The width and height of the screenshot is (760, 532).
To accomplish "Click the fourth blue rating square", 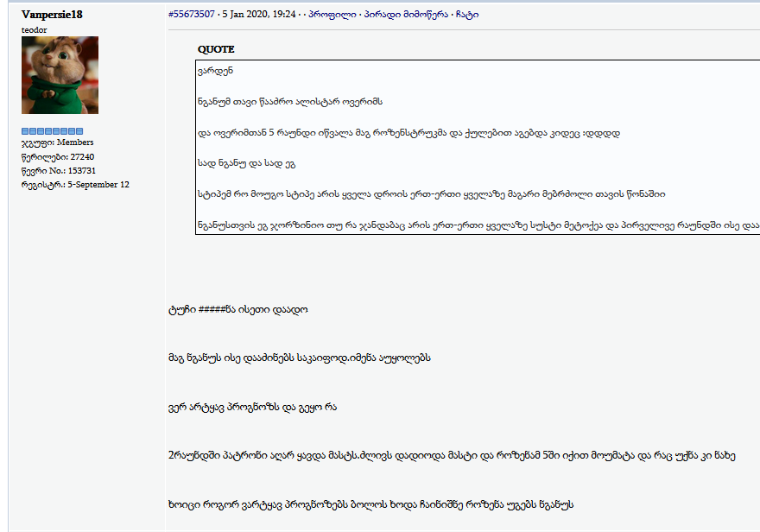I will pos(47,131).
